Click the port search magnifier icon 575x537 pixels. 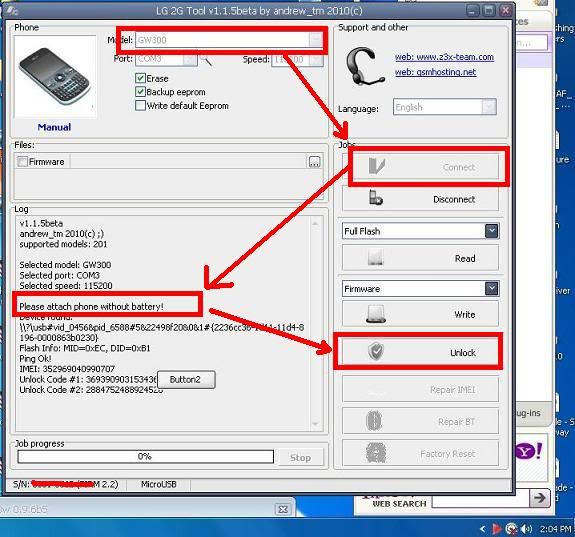point(206,60)
